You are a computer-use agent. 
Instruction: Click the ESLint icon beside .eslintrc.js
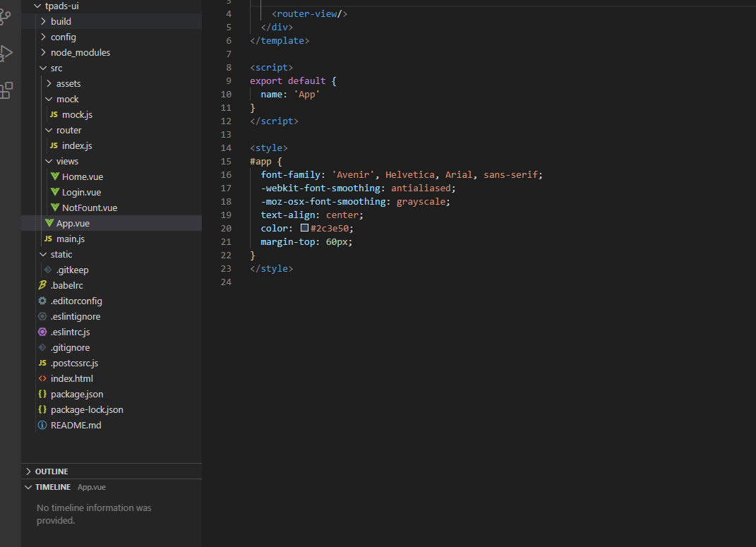42,332
